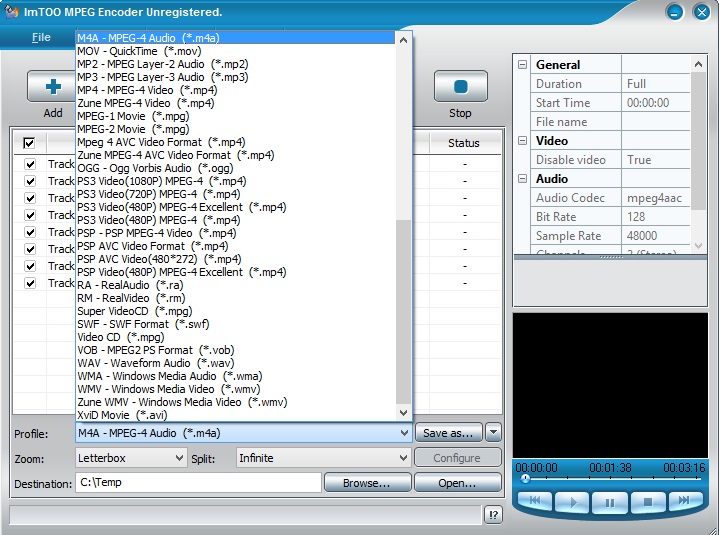Click the Stop encoding button icon

click(460, 86)
